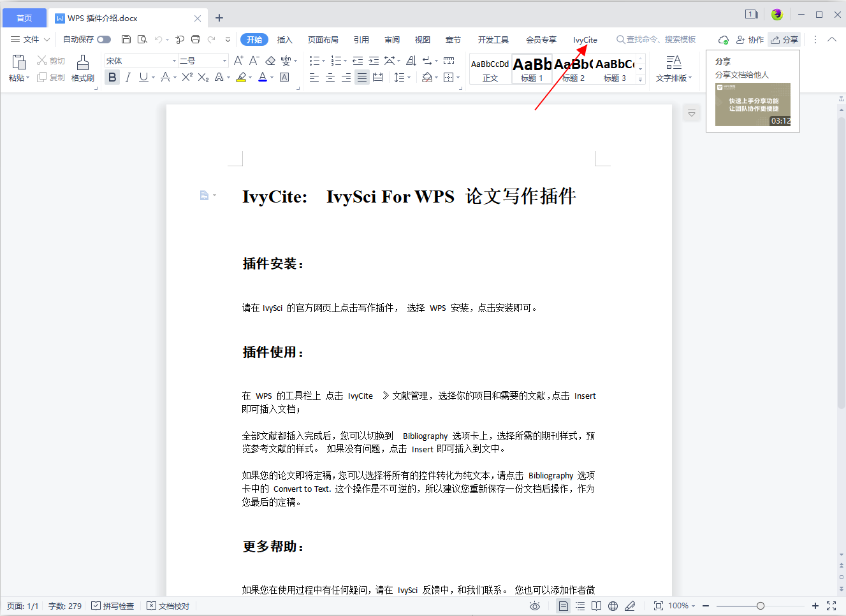Screen dimensions: 846x616
Task: Click the cloud sync status icon
Action: [x=723, y=39]
